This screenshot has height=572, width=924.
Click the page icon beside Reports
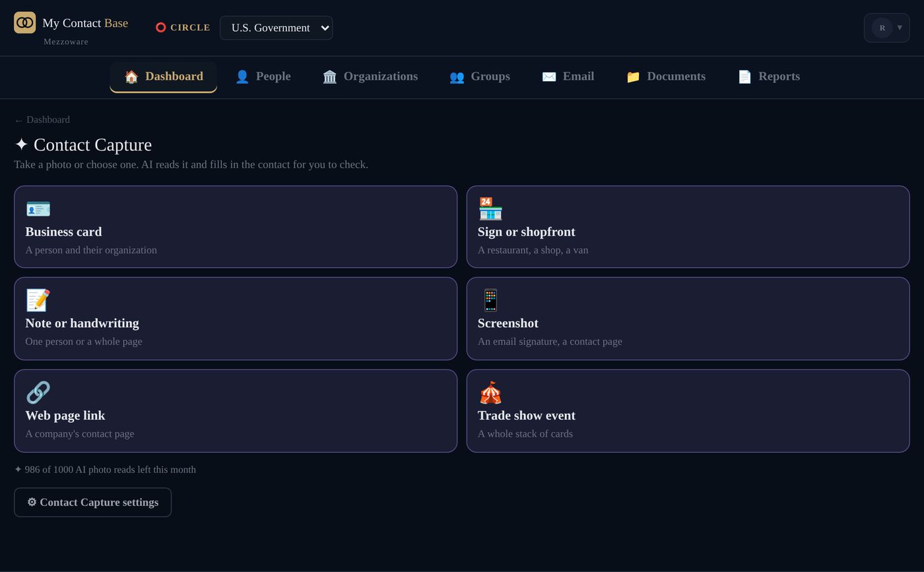point(744,77)
